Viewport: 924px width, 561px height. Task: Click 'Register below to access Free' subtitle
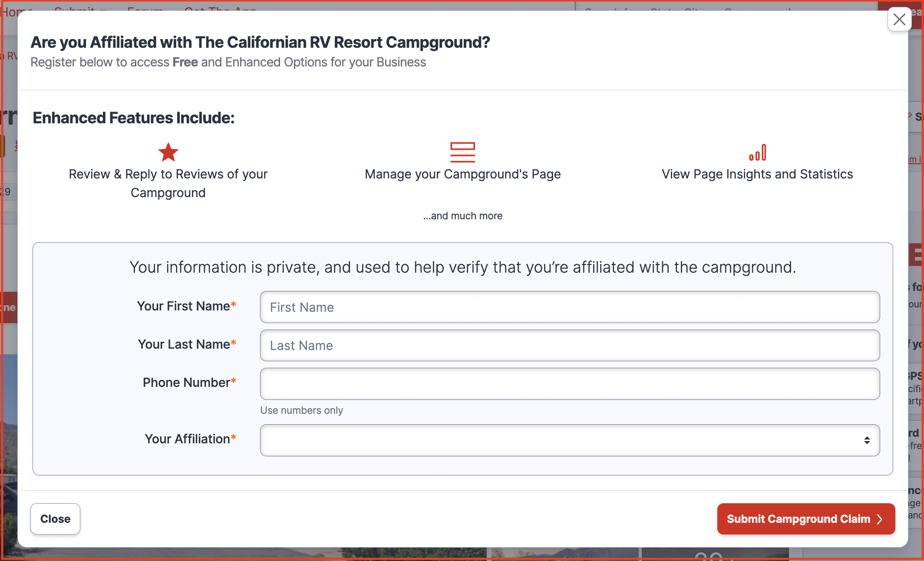point(228,62)
